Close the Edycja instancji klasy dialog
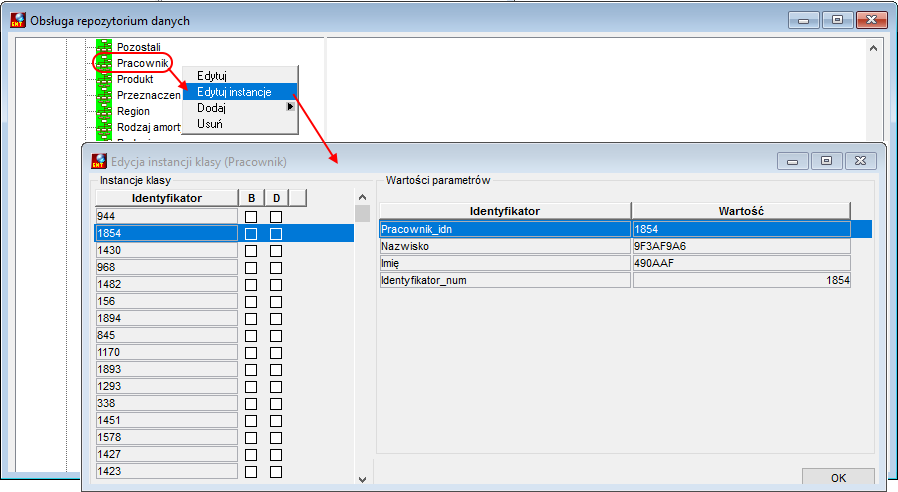 pos(860,161)
